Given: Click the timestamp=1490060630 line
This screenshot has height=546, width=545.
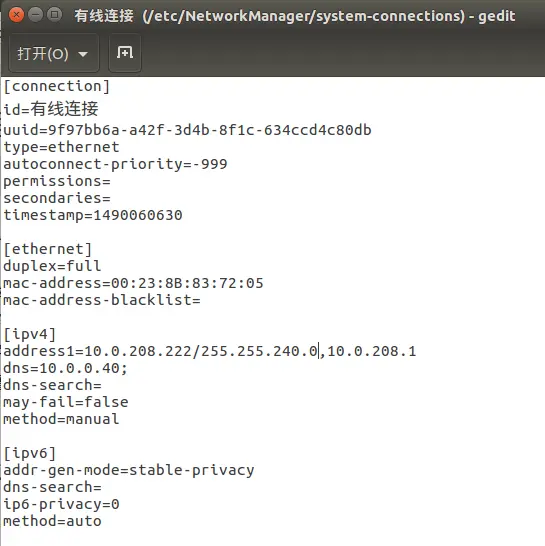Looking at the screenshot, I should click(93, 215).
